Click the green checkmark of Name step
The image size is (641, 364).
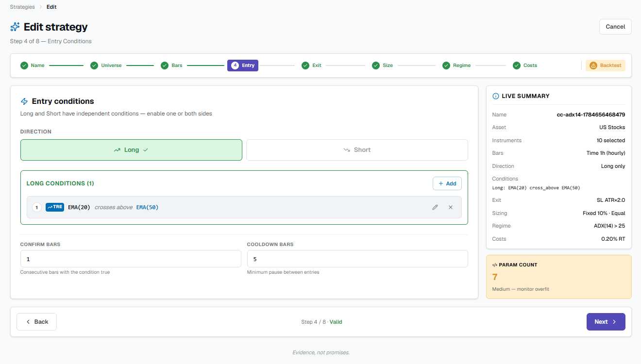24,66
